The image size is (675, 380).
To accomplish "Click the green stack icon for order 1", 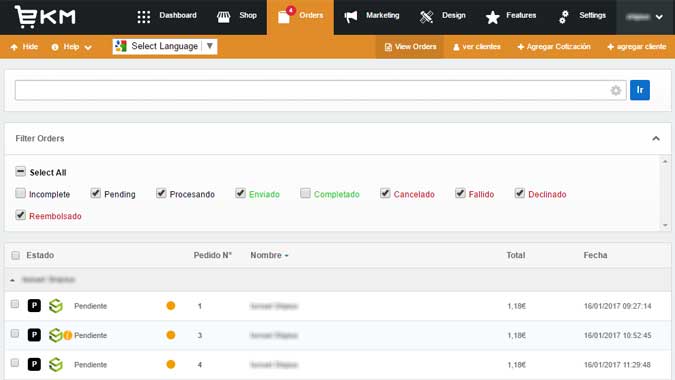I will pyautogui.click(x=56, y=306).
